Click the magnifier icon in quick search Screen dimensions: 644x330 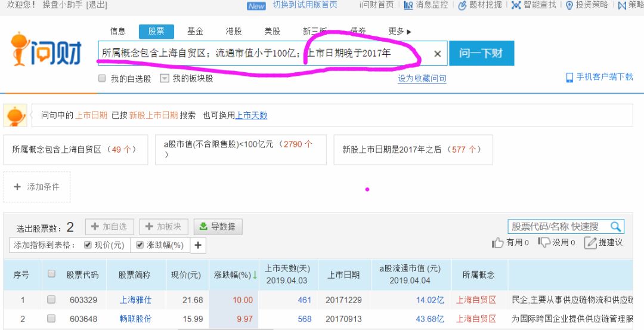(615, 226)
